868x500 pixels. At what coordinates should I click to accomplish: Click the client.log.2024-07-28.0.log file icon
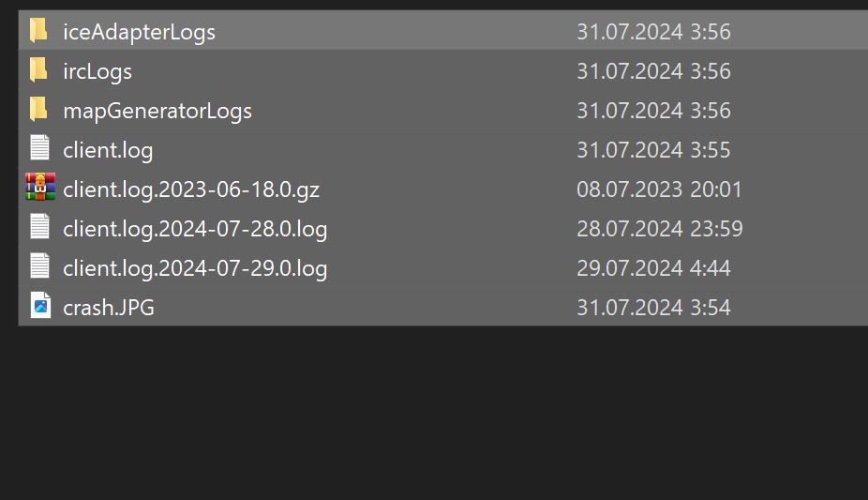coord(40,227)
